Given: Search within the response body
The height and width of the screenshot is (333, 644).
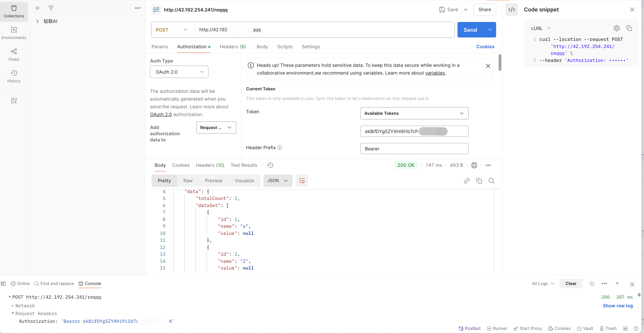Looking at the screenshot, I should [x=491, y=181].
